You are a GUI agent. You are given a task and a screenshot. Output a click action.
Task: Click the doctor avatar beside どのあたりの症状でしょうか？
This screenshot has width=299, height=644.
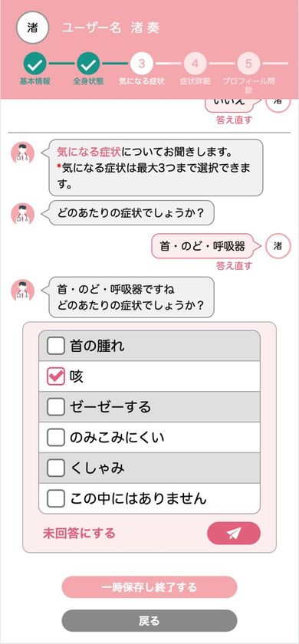point(22,213)
